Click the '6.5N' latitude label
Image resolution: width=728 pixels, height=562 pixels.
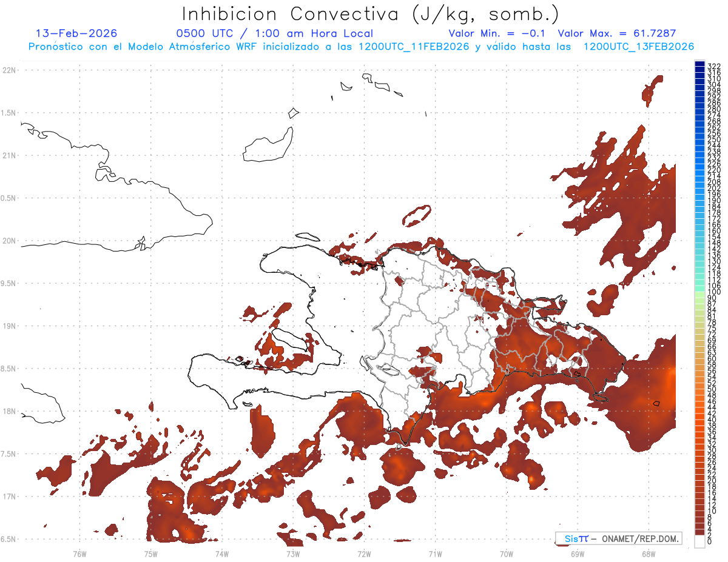9,539
